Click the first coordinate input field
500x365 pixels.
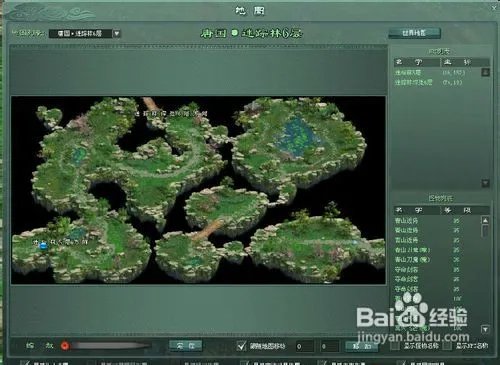click(305, 346)
